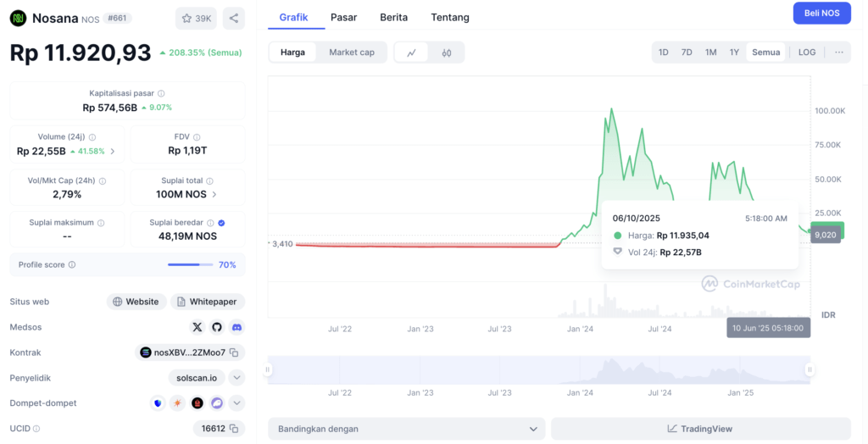Show info for Kapitalisasi pasar

161,93
